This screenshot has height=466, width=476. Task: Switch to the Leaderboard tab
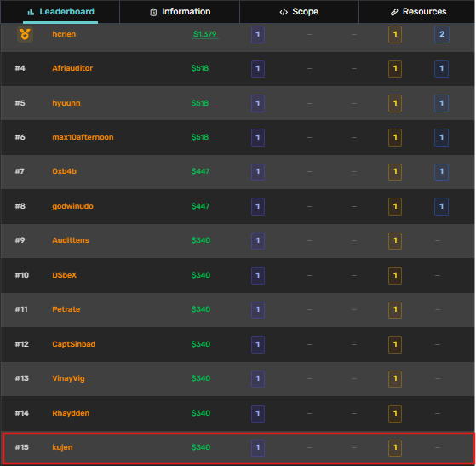click(x=60, y=12)
